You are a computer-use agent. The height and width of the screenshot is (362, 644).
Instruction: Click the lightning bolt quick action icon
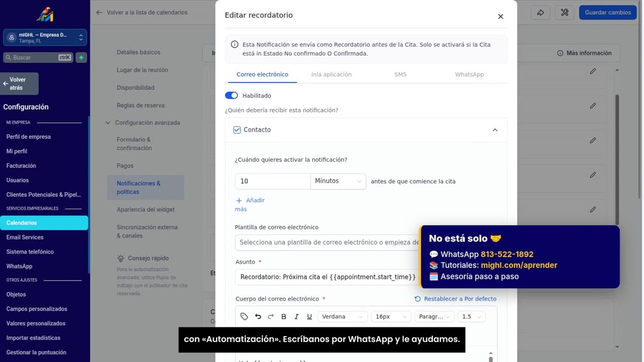[81, 57]
